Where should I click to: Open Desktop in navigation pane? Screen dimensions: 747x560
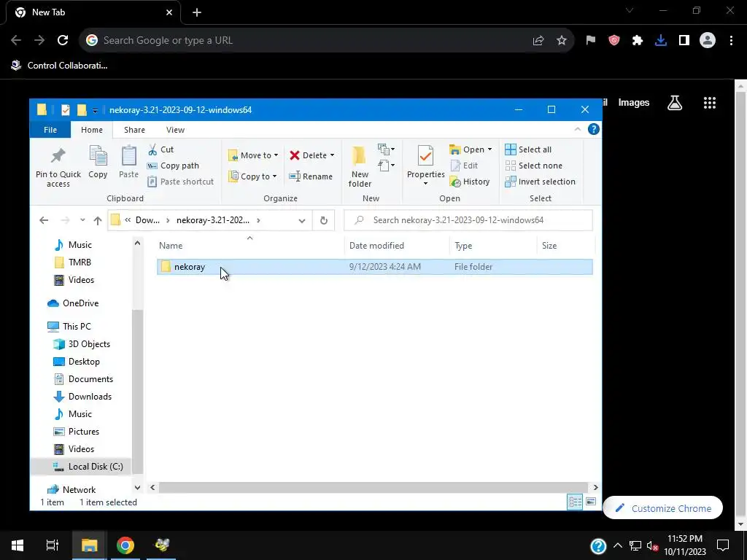[x=84, y=362]
